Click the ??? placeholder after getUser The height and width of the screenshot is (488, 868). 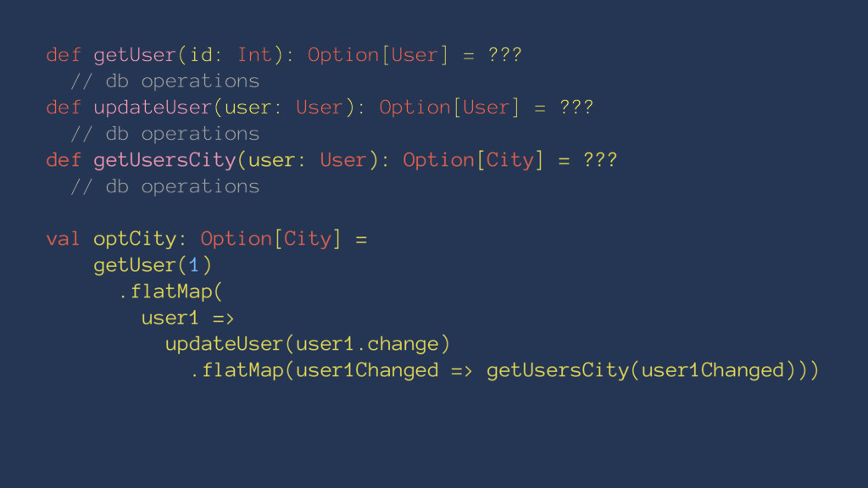click(x=505, y=54)
